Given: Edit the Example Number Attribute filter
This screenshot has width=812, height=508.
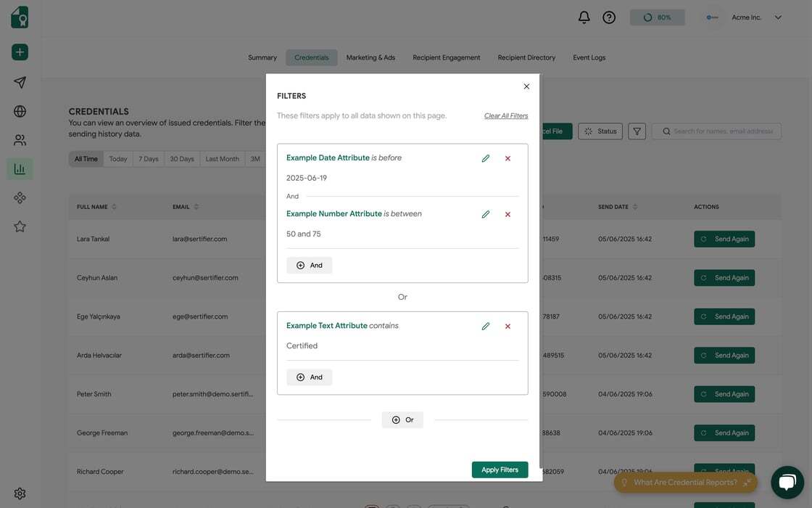Looking at the screenshot, I should coord(485,214).
